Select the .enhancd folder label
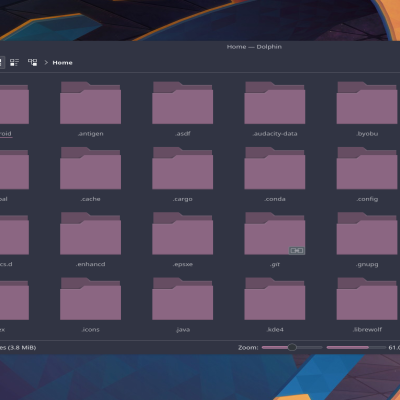Image resolution: width=400 pixels, height=400 pixels. (90, 264)
